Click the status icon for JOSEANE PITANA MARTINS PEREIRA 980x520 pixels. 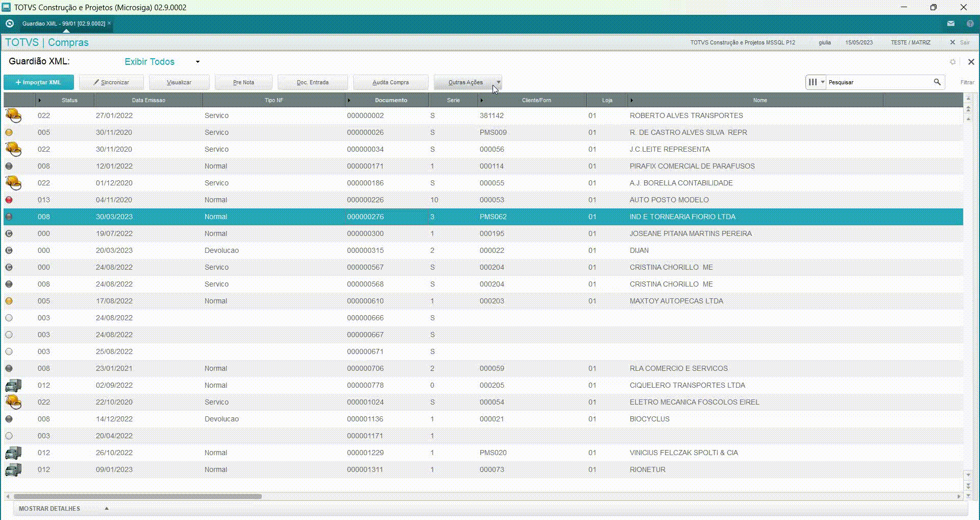click(9, 233)
